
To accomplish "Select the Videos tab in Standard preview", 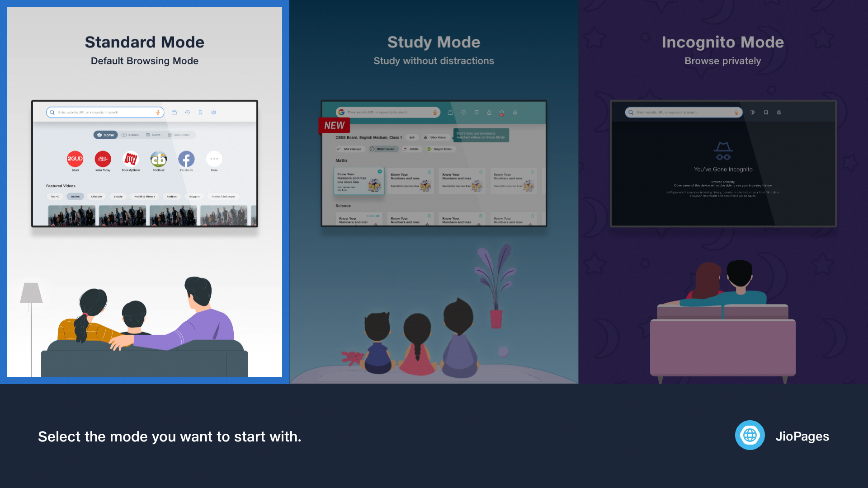I will coord(130,135).
